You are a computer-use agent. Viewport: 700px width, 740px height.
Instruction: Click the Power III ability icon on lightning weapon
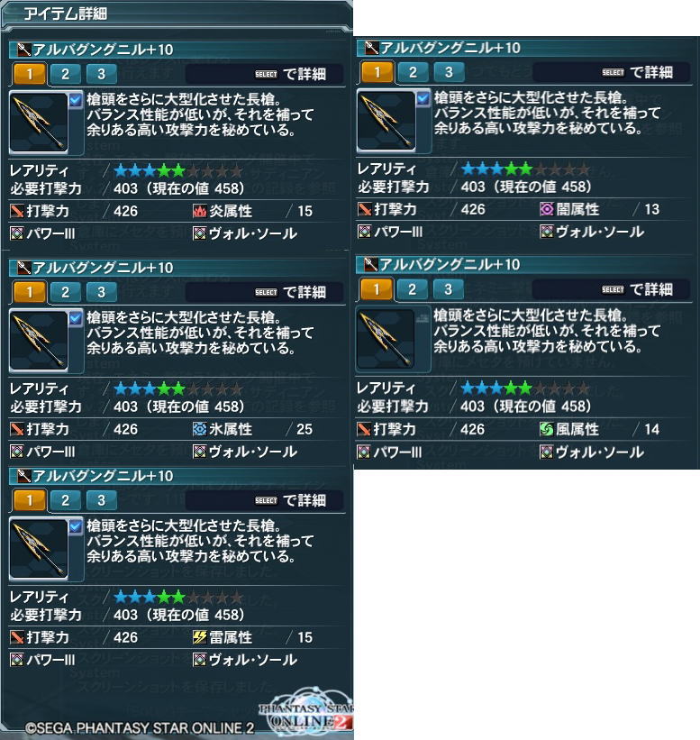click(17, 659)
